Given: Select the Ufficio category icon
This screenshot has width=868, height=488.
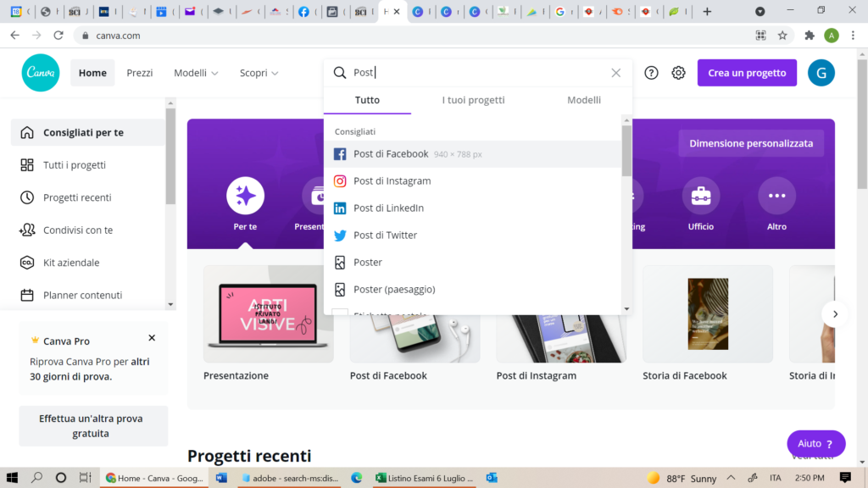Looking at the screenshot, I should click(x=701, y=196).
